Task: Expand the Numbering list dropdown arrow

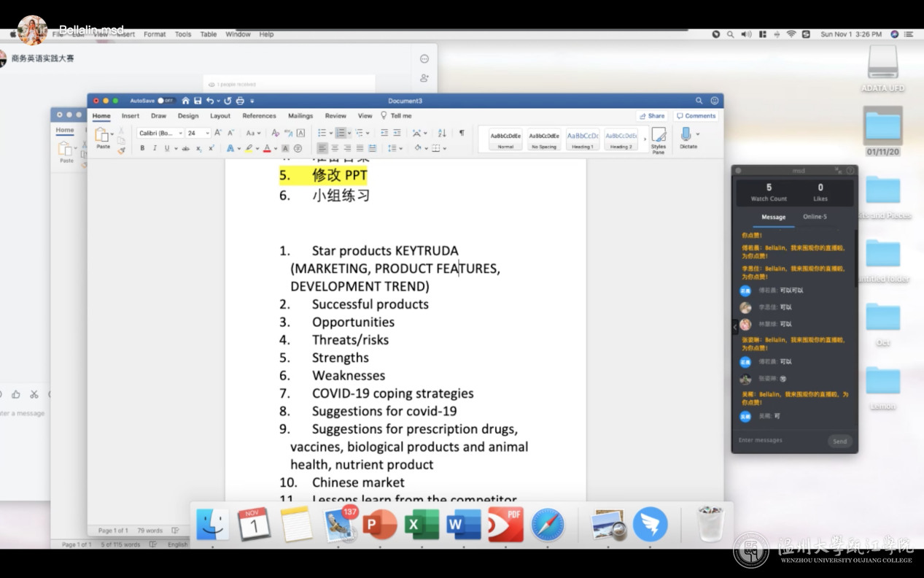Action: pyautogui.click(x=349, y=133)
